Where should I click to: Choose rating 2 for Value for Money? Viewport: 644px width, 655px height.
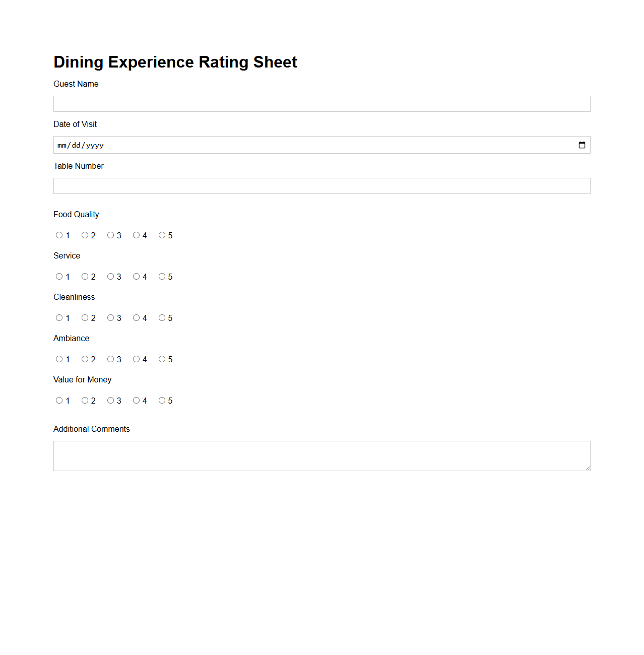tap(85, 400)
